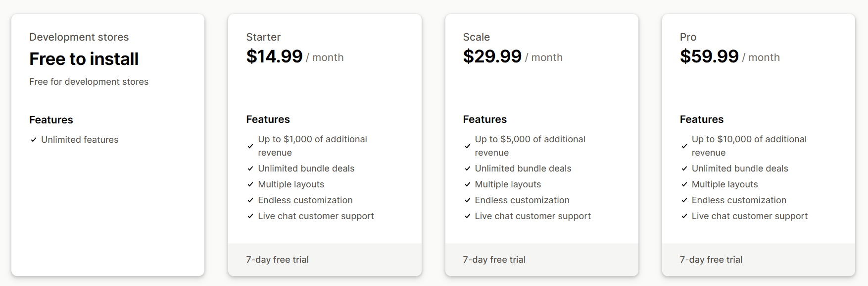The width and height of the screenshot is (868, 286).
Task: Select the Scale plan title
Action: 476,37
